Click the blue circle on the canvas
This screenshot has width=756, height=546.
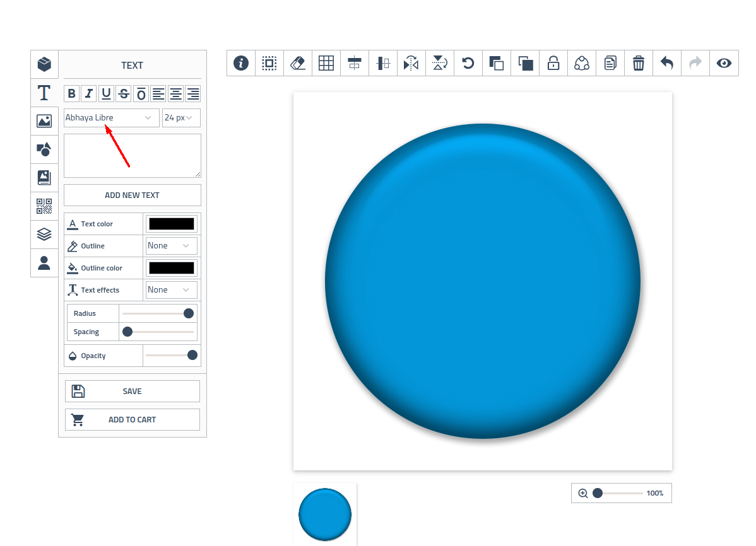(483, 281)
